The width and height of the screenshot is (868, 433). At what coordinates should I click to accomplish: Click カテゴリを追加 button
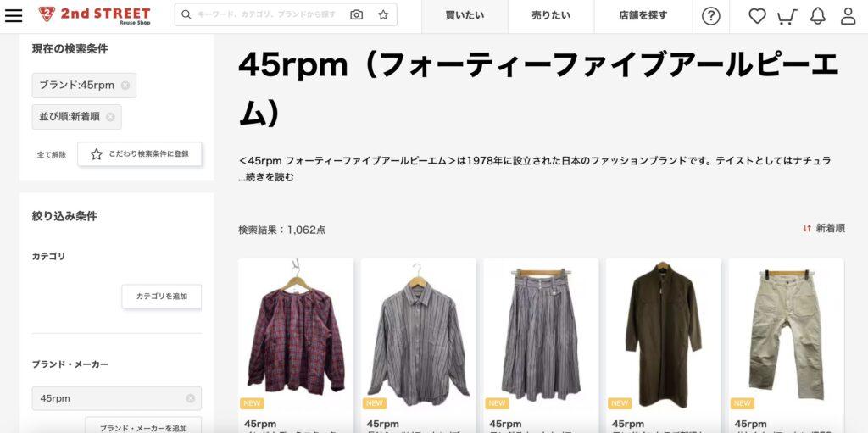click(162, 297)
